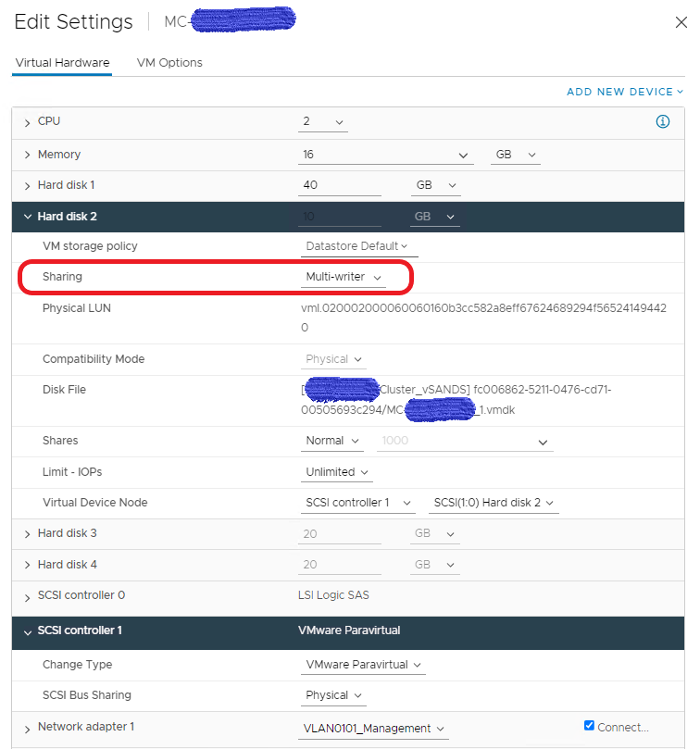Expand the Memory section
Image resolution: width=700 pixels, height=749 pixels.
27,155
